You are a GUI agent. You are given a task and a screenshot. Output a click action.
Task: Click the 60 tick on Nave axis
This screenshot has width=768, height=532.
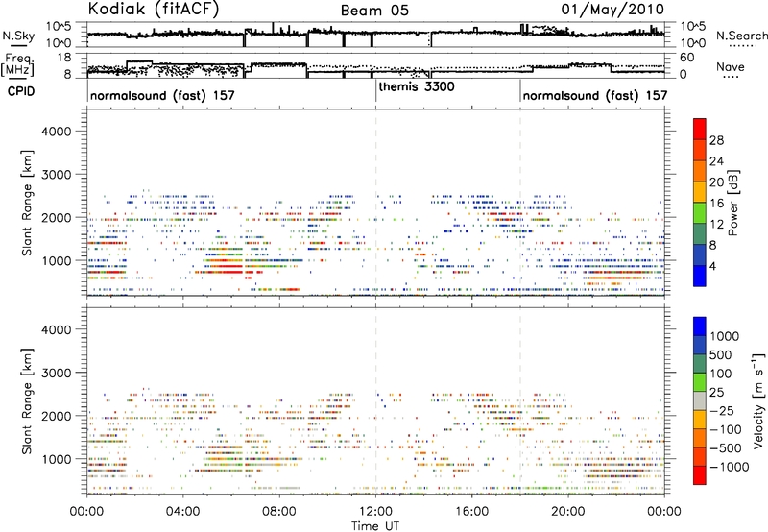point(687,58)
